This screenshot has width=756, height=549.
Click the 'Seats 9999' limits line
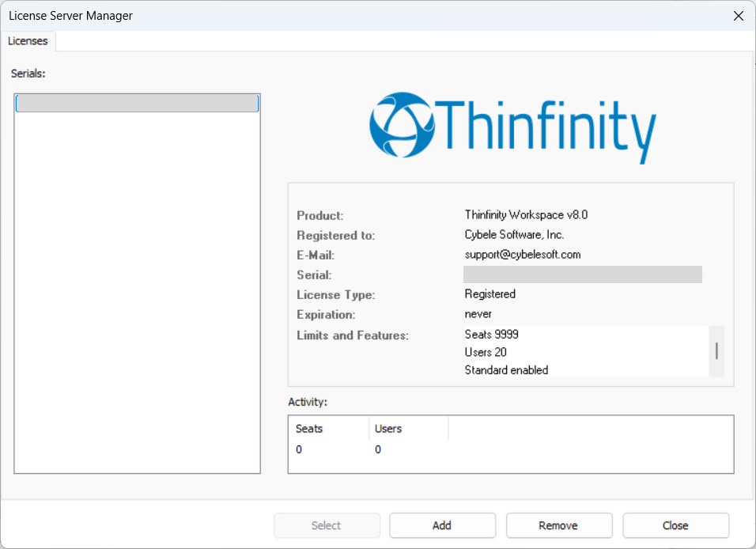[x=491, y=335]
